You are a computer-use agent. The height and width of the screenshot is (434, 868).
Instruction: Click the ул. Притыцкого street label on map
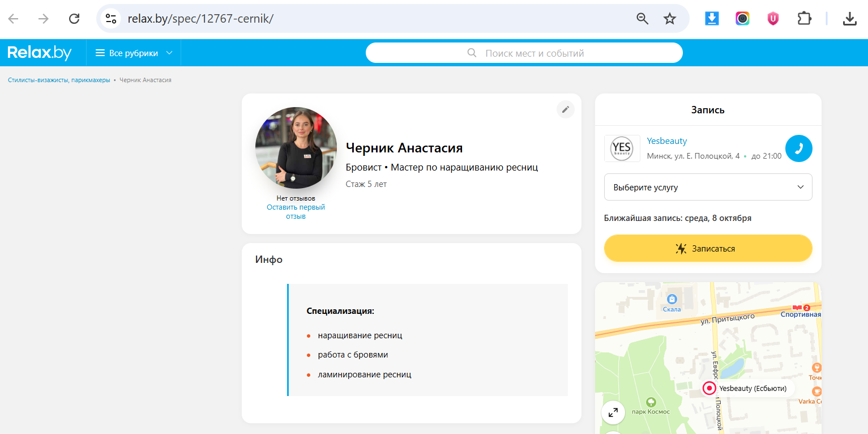727,320
